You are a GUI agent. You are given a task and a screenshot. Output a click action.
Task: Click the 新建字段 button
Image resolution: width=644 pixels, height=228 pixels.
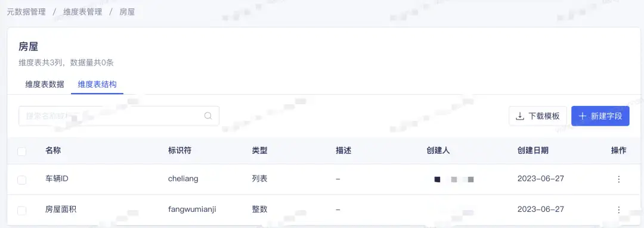[x=600, y=116]
